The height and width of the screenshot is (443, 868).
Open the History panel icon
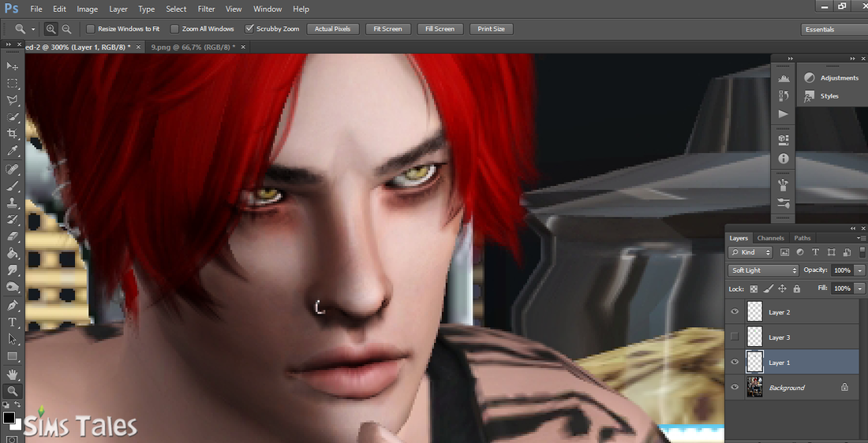(784, 95)
